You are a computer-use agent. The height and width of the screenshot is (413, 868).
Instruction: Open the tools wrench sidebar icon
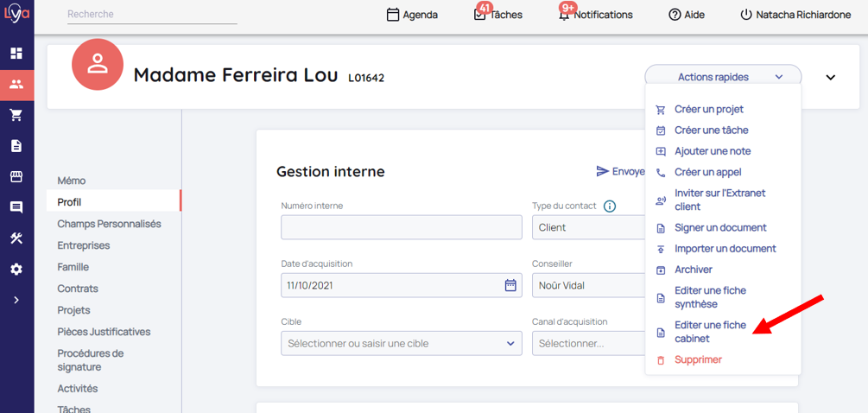tap(16, 238)
